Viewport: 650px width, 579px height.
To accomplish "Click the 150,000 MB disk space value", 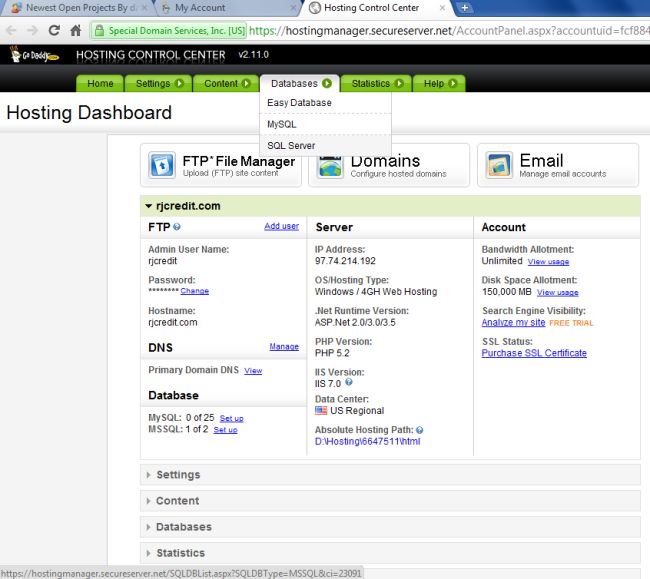I will [x=507, y=292].
